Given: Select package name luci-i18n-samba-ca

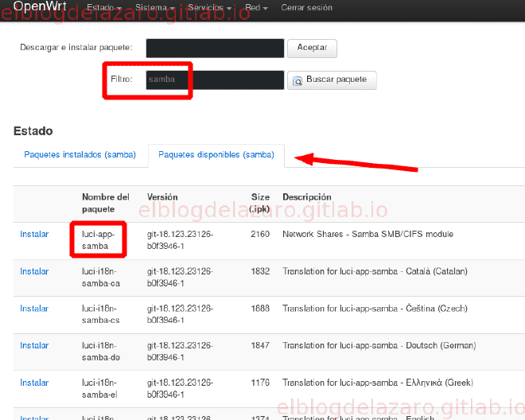Looking at the screenshot, I should point(101,277).
